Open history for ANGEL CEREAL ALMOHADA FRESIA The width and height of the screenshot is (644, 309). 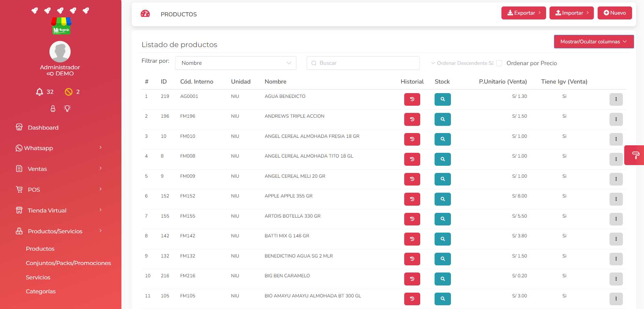click(412, 139)
